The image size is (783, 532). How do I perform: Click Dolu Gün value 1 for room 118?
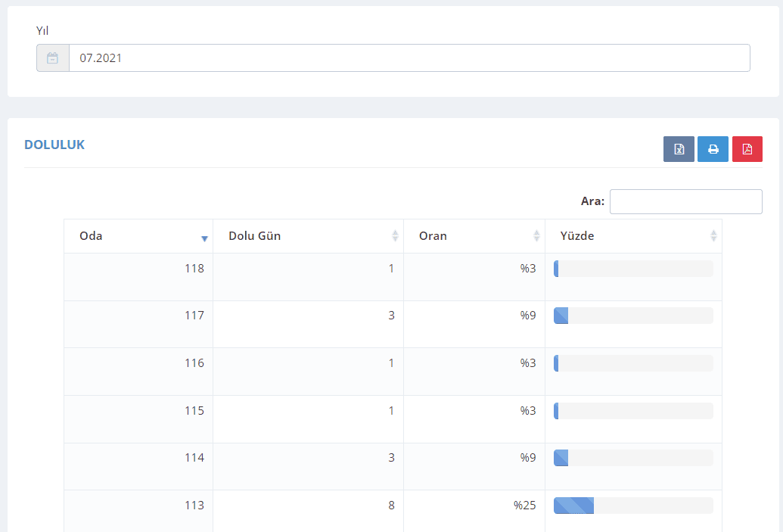coord(392,269)
